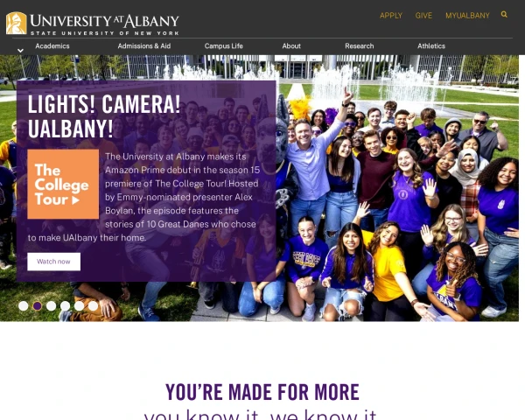Jump to the fifth carousel slide dot

[x=79, y=305]
